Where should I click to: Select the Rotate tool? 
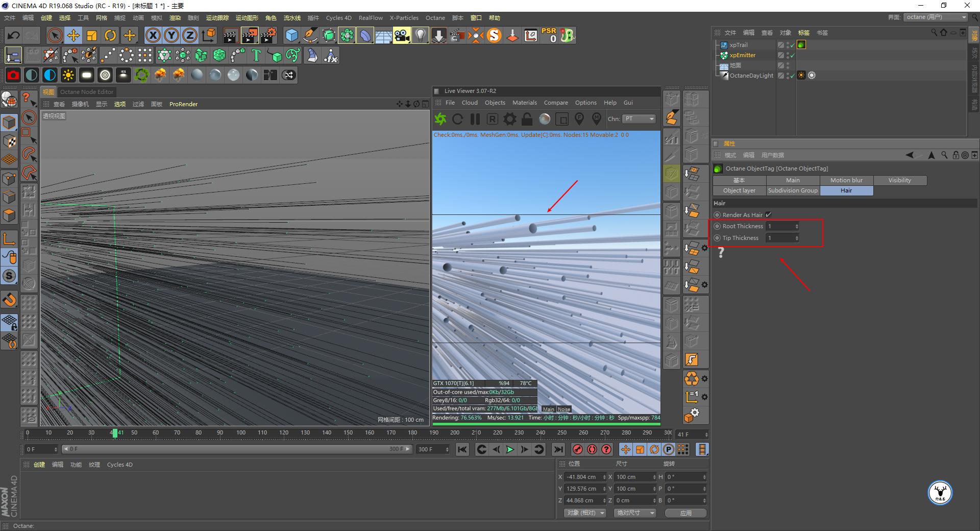110,35
